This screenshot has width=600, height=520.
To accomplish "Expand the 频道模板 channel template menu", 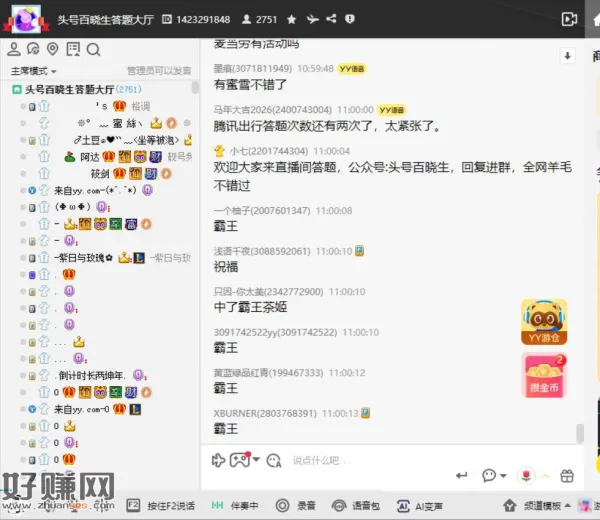I will coord(537,506).
